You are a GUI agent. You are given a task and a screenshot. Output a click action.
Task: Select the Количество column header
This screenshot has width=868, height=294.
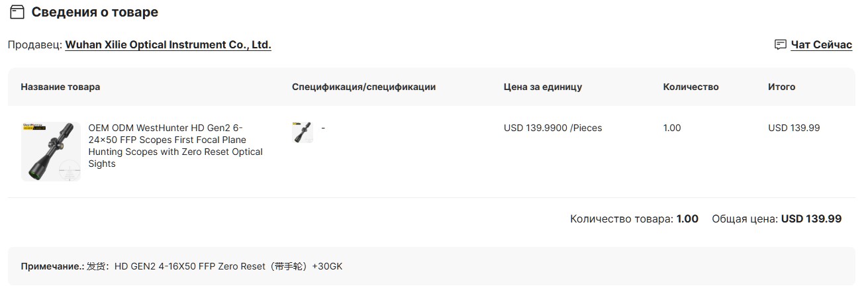coord(691,87)
